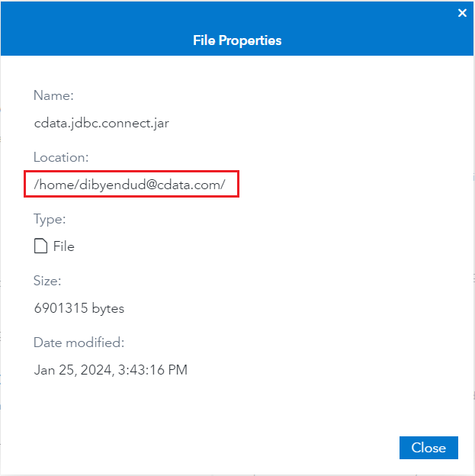
Task: Click dibyendud username in the location path
Action: 113,185
